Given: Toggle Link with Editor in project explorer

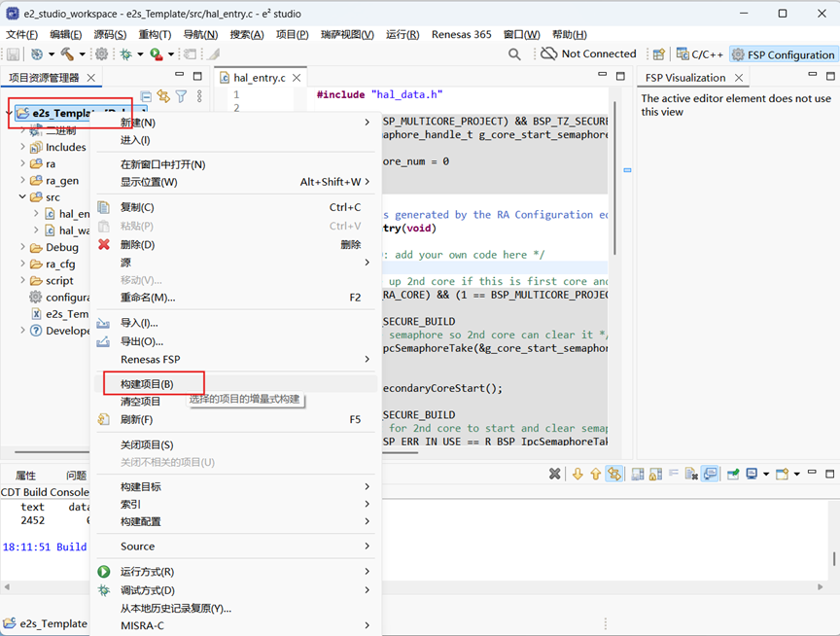Looking at the screenshot, I should tap(163, 96).
